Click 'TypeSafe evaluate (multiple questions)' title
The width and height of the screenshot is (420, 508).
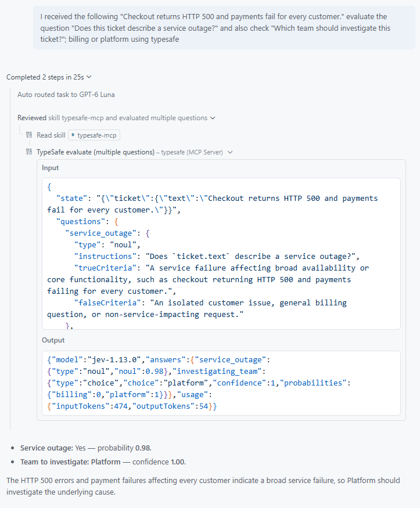tap(95, 152)
